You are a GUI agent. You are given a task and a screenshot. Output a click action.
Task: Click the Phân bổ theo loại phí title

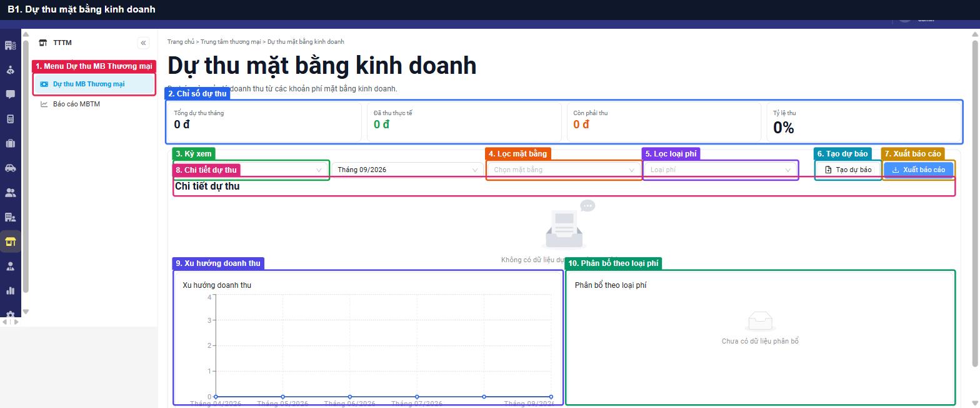click(611, 285)
